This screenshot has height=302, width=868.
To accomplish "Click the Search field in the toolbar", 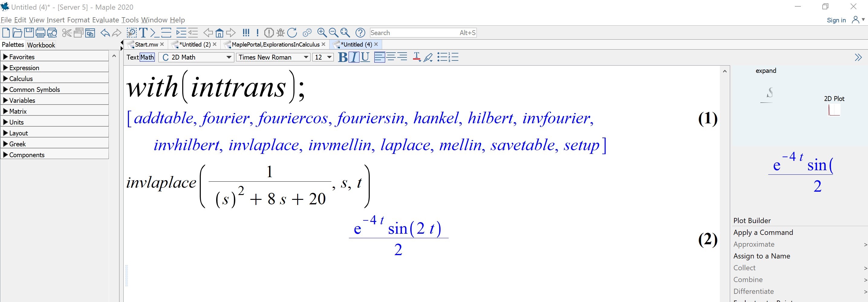I will pos(423,33).
